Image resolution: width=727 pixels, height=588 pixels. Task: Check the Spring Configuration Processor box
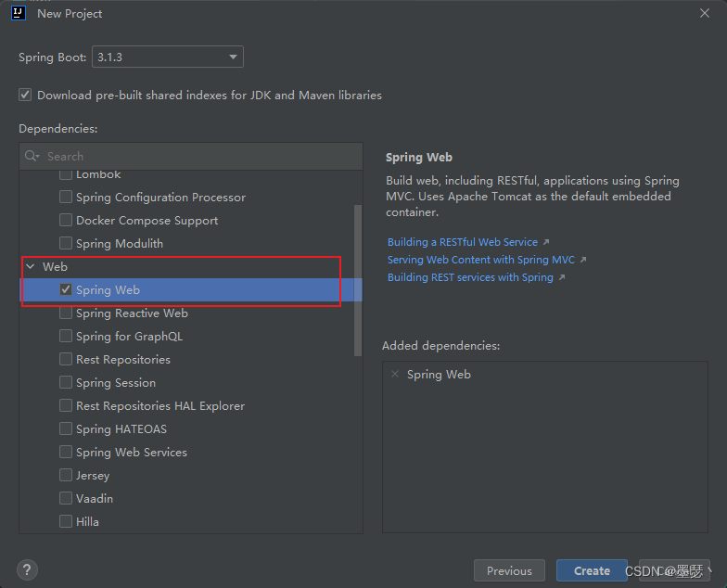tap(66, 197)
